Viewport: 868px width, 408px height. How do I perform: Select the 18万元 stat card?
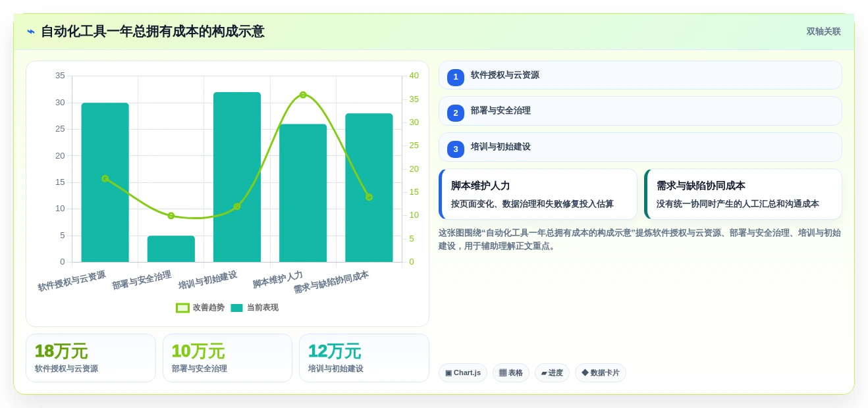91,358
